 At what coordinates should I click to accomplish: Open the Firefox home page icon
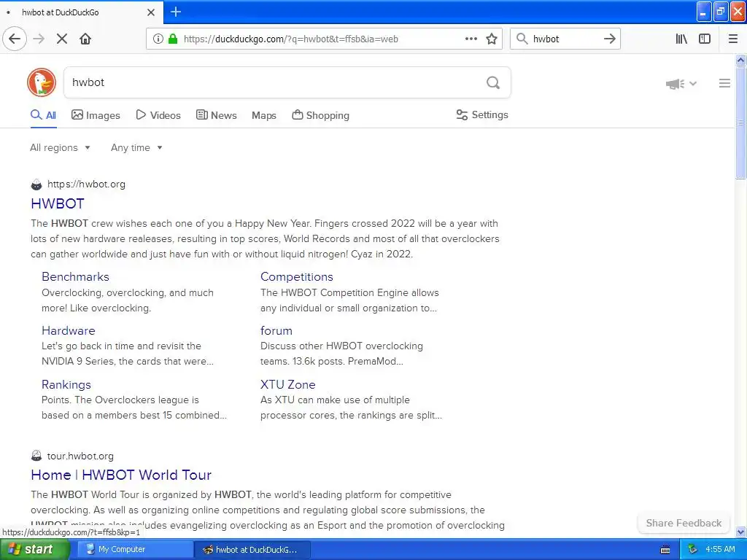pos(85,39)
